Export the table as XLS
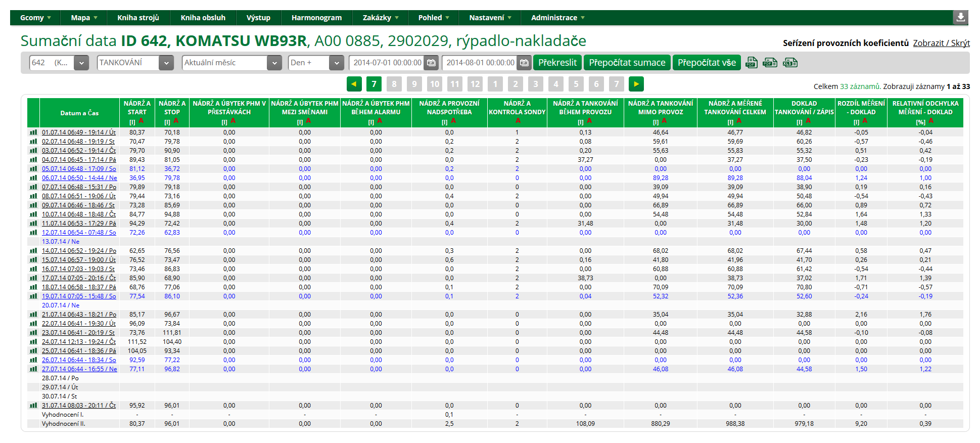The image size is (980, 443). click(x=790, y=63)
